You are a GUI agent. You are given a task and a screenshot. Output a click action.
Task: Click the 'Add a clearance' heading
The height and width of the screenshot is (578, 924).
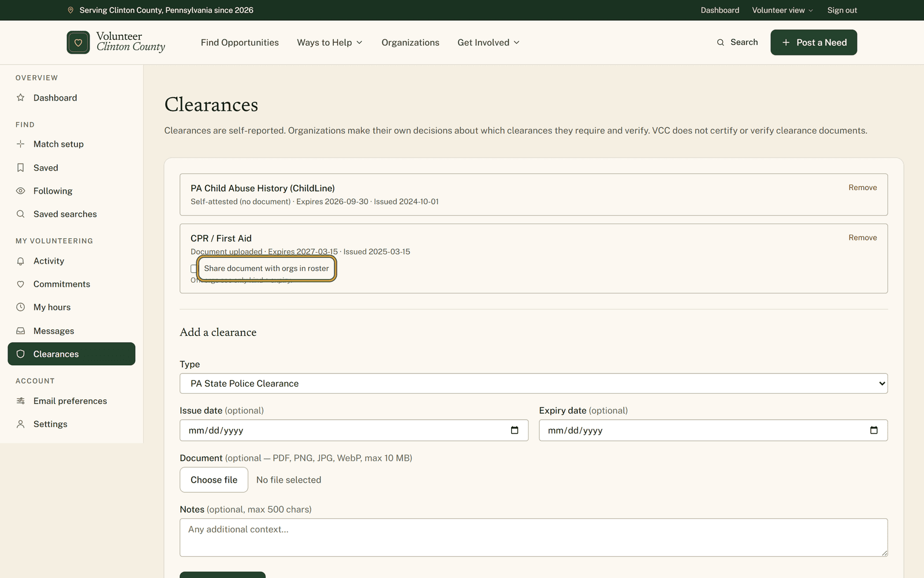(218, 332)
